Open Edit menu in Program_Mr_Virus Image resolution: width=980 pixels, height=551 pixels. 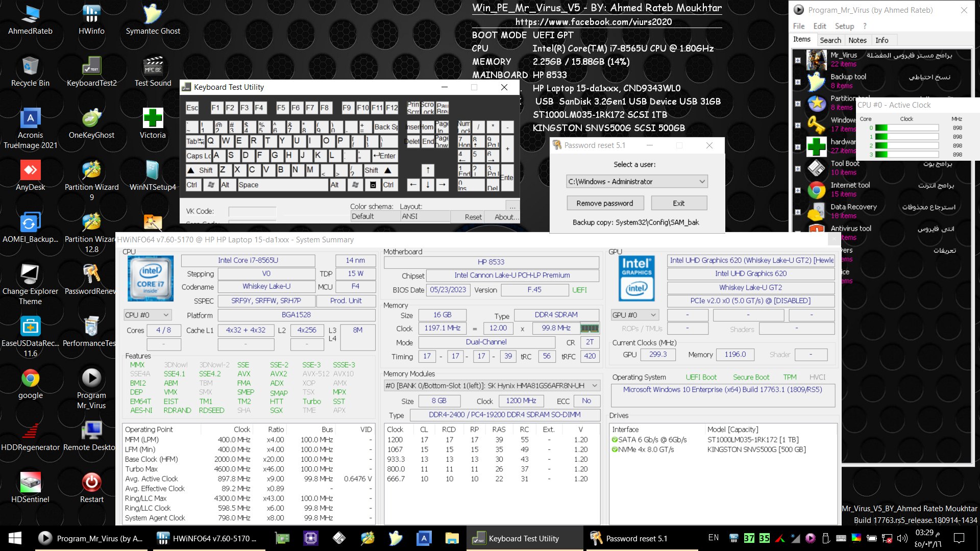coord(819,26)
